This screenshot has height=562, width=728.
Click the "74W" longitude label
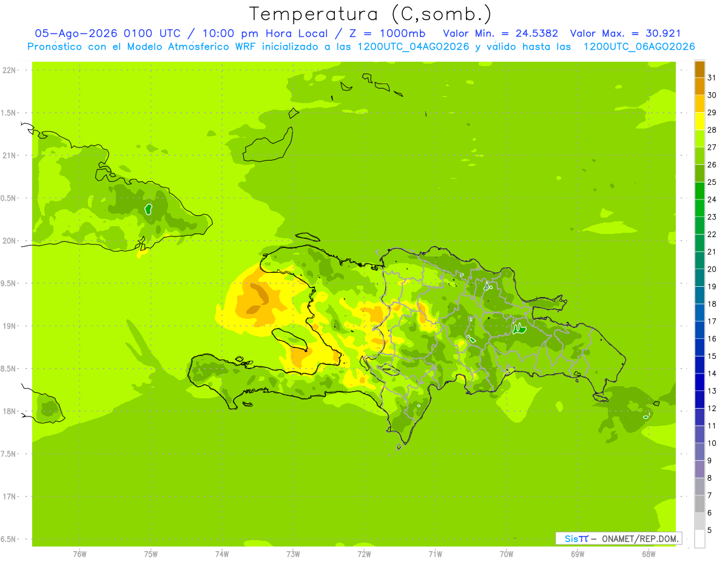222,554
